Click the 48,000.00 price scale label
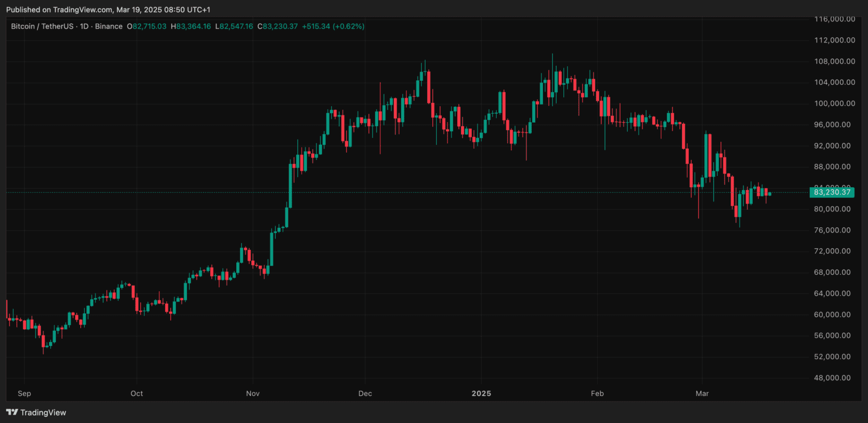The image size is (868, 423). (x=831, y=377)
